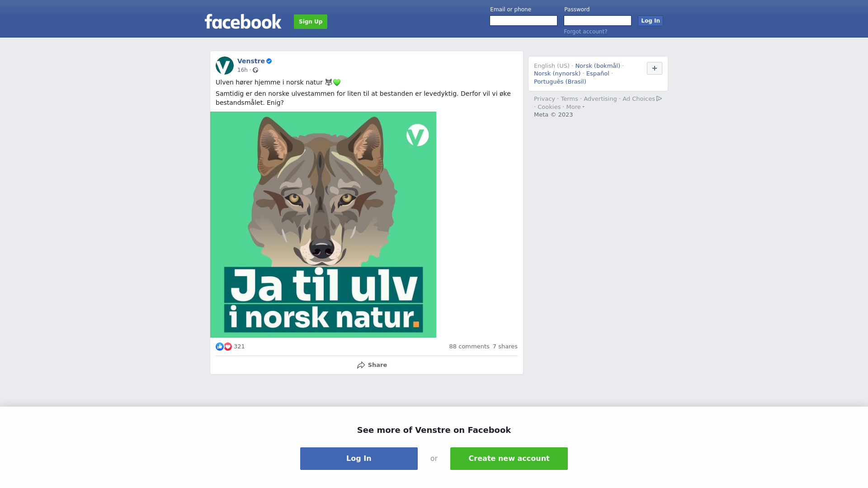
Task: Click the Create new account button
Action: [509, 459]
